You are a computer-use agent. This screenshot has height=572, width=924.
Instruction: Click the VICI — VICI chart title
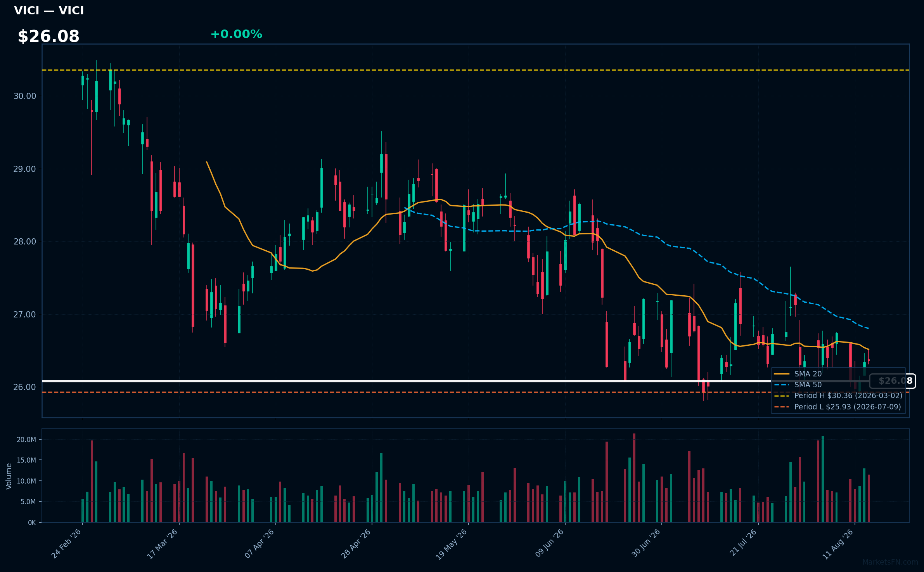(x=49, y=10)
